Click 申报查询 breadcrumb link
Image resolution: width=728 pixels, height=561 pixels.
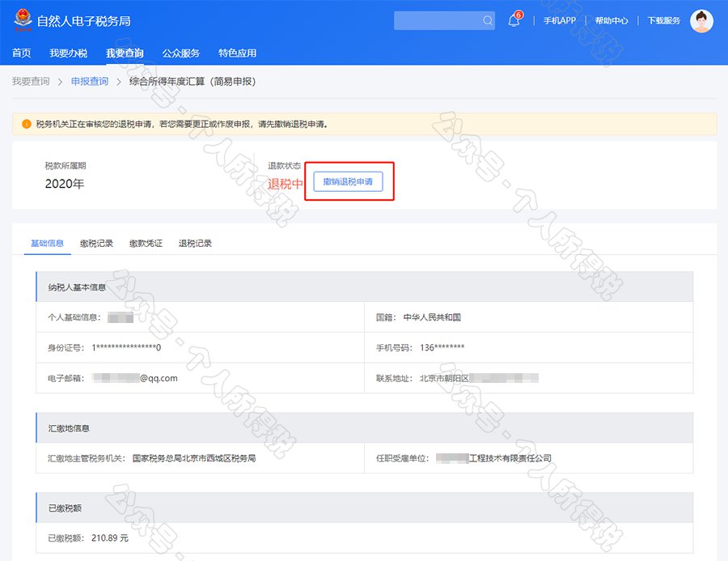[x=89, y=82]
